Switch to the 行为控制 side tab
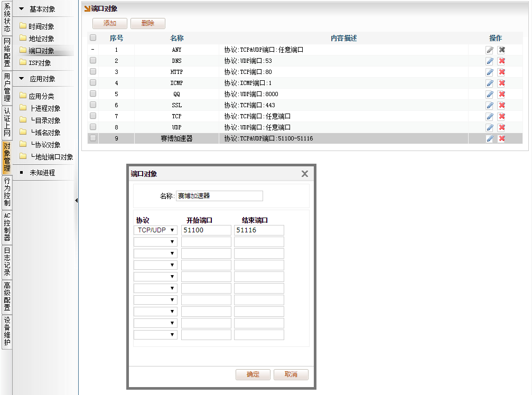The height and width of the screenshot is (395, 532). coord(7,192)
